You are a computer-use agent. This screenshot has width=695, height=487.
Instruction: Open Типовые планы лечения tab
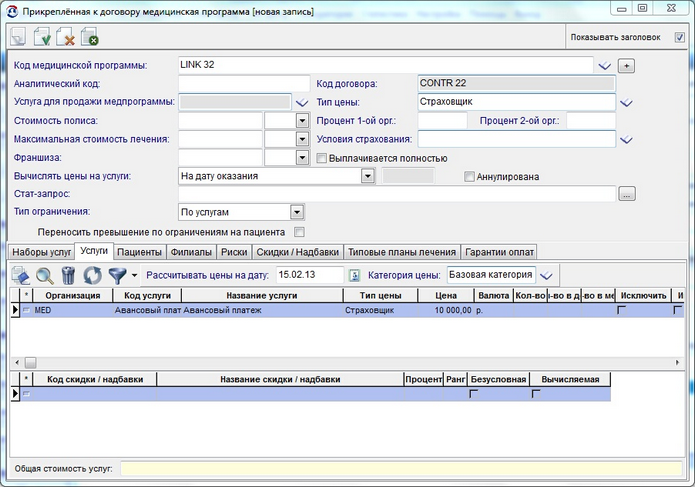(x=402, y=252)
